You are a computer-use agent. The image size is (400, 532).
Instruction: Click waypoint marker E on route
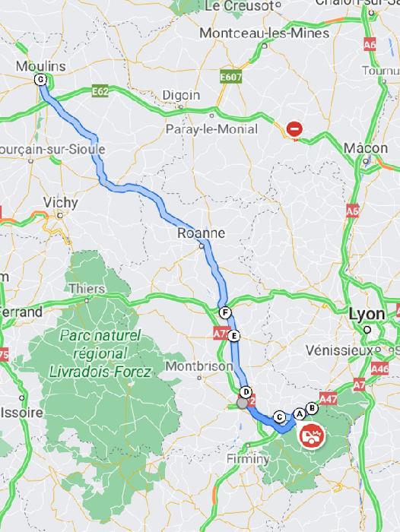(x=233, y=336)
